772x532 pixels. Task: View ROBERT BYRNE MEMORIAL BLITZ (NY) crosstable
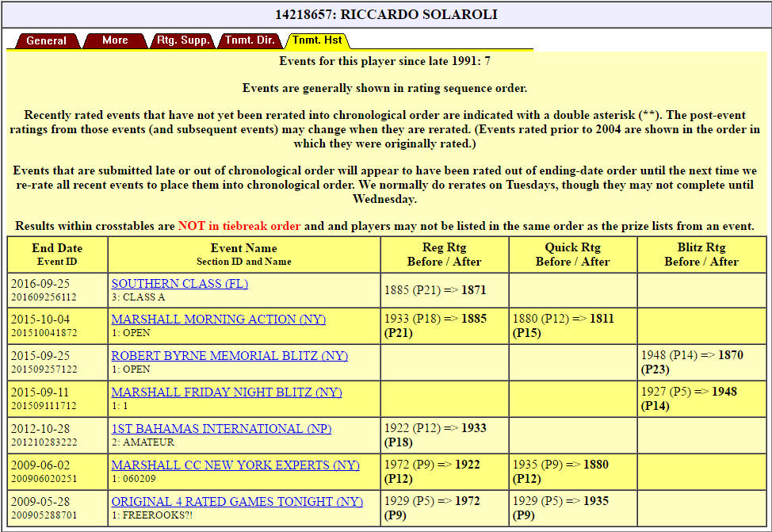pyautogui.click(x=229, y=356)
